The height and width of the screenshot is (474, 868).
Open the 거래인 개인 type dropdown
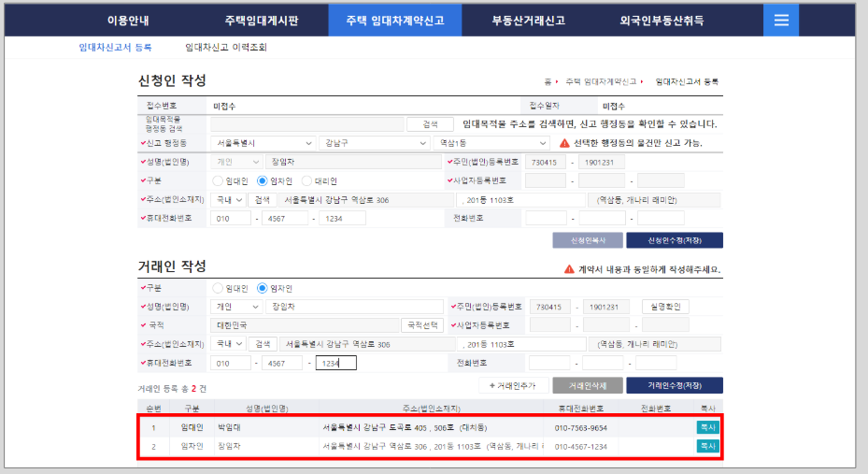coord(236,307)
